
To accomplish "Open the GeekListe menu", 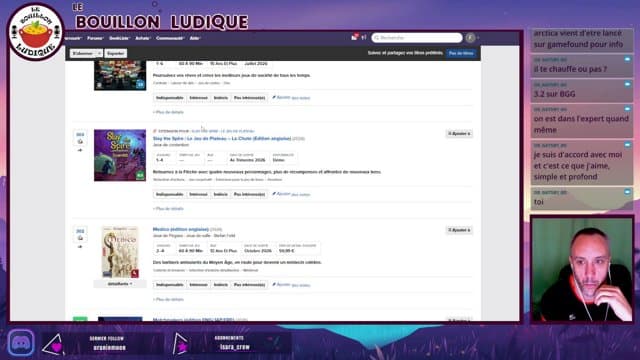I will [x=119, y=38].
